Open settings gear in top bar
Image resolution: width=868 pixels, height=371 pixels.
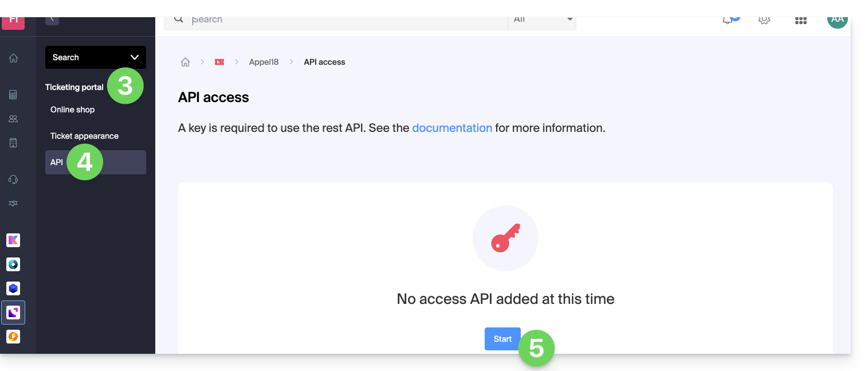coord(764,20)
